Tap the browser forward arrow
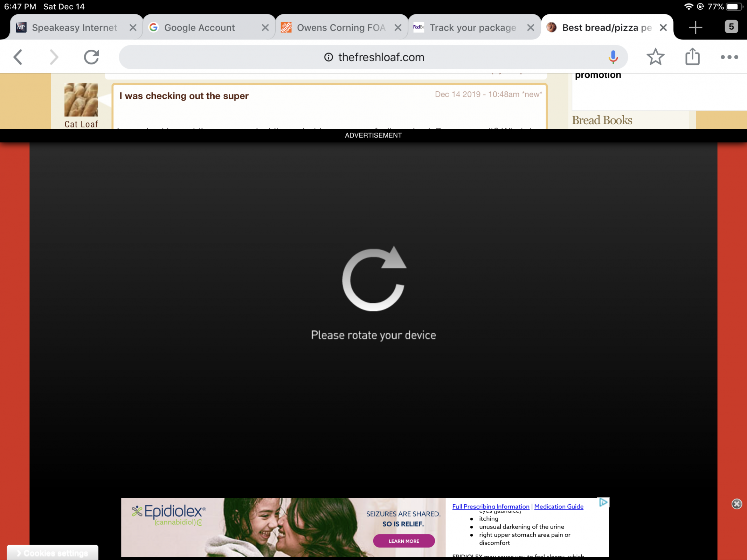This screenshot has height=560, width=747. pyautogui.click(x=54, y=57)
